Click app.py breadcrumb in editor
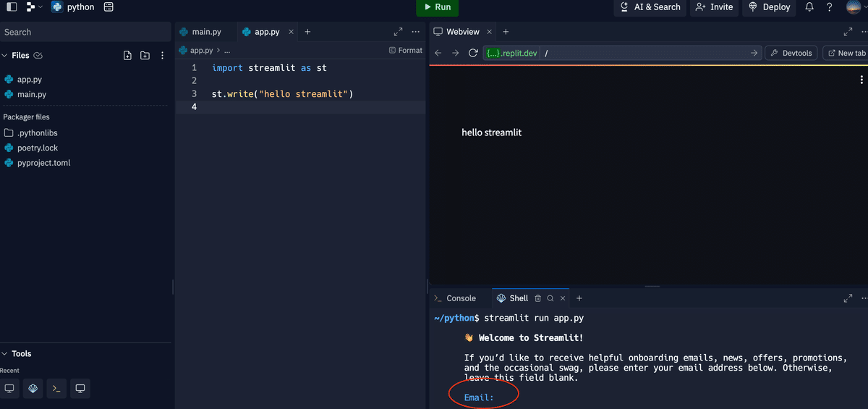Screen dimensions: 868x409 201,51
